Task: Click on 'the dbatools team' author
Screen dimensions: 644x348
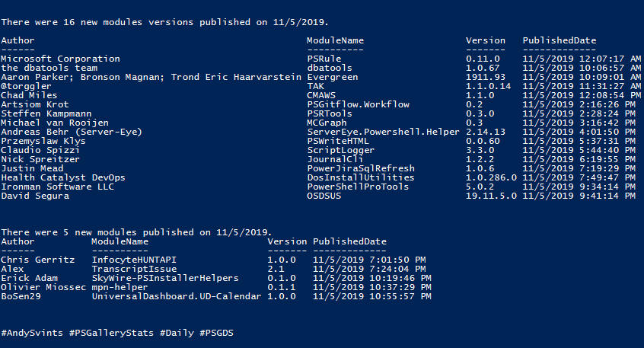Action: (49, 68)
